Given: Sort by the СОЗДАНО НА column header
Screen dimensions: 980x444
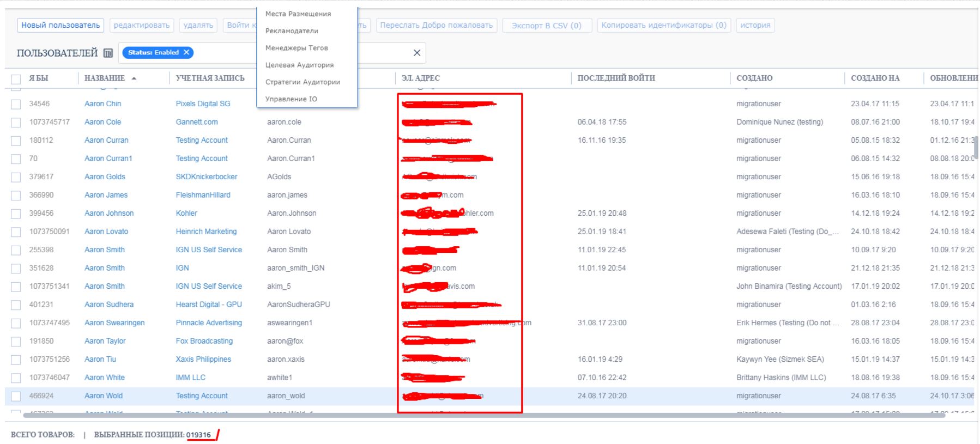Looking at the screenshot, I should [875, 78].
